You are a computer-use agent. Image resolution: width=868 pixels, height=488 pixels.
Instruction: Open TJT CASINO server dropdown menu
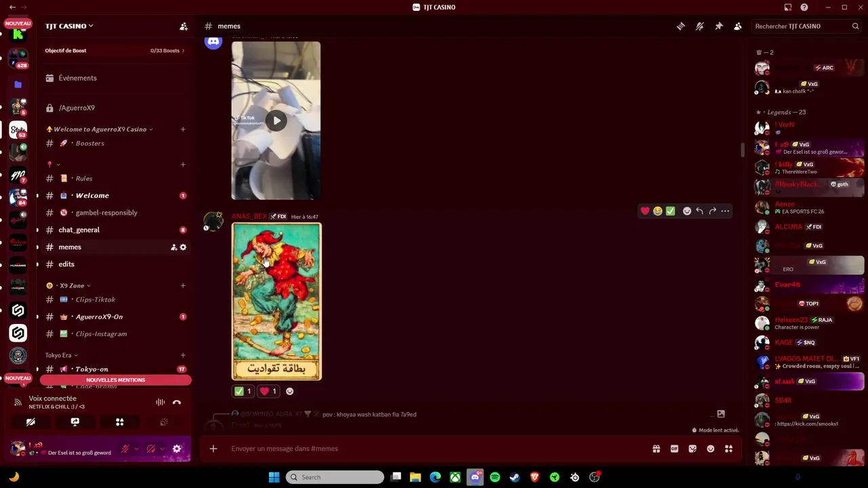point(69,26)
